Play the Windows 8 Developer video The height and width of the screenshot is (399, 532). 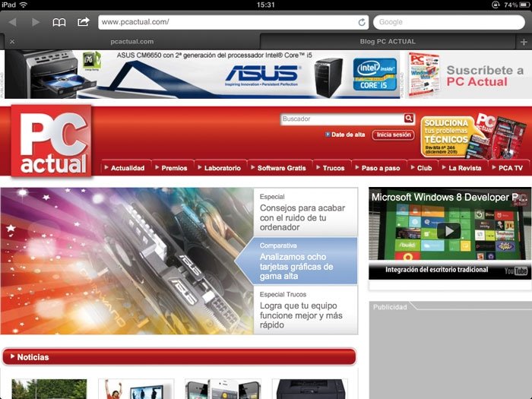[x=448, y=231]
